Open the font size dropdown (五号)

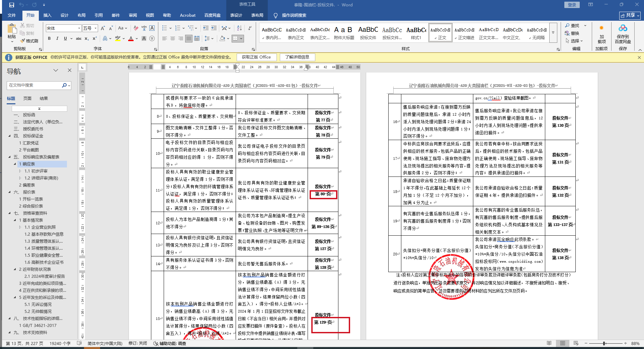tap(96, 28)
